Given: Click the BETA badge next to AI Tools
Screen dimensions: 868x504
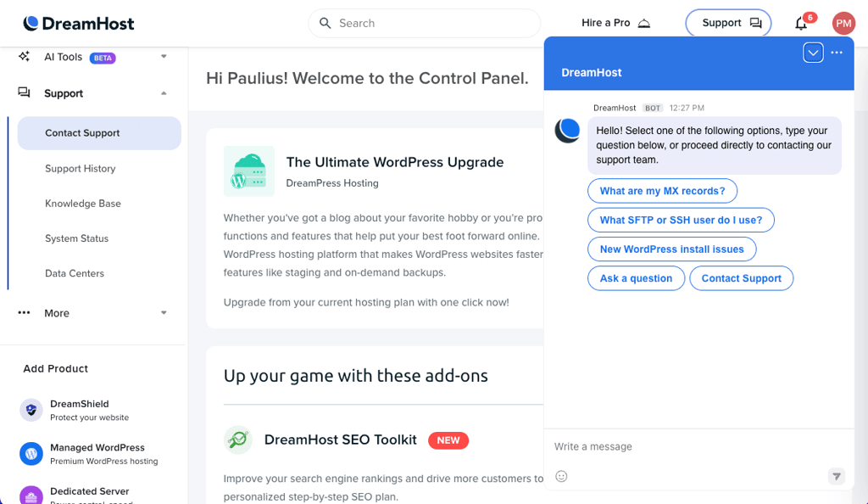Looking at the screenshot, I should pos(103,58).
